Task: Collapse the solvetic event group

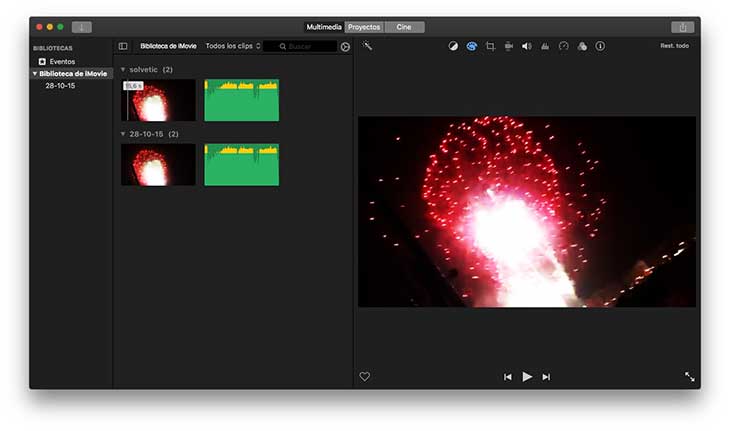Action: point(123,69)
